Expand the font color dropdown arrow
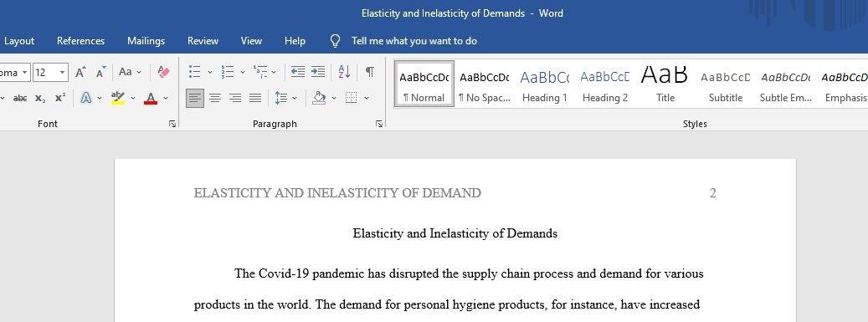The width and height of the screenshot is (868, 322). [x=166, y=98]
